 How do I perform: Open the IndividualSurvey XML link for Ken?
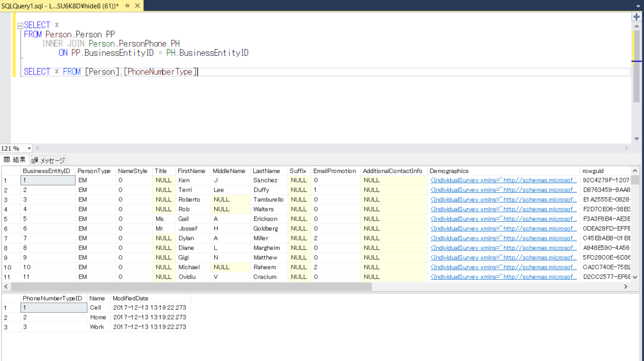coord(503,180)
